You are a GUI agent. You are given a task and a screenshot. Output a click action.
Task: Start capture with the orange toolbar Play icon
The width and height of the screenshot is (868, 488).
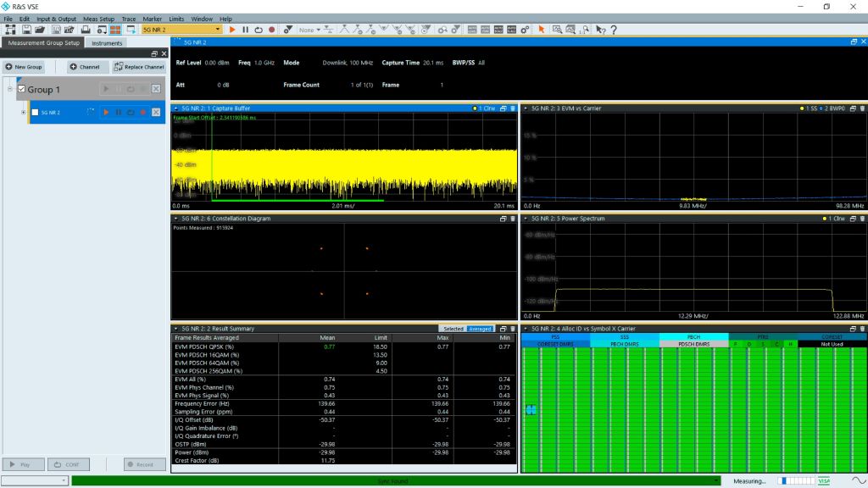[232, 30]
